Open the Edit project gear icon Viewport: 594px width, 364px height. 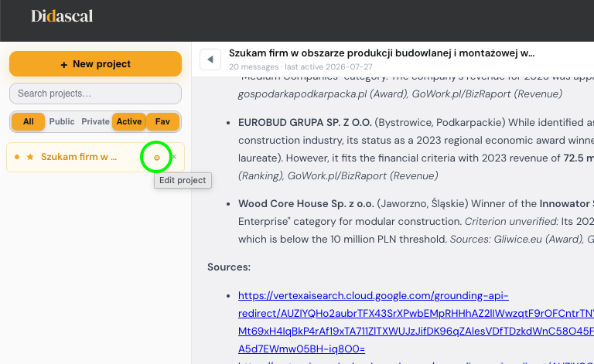tap(156, 158)
